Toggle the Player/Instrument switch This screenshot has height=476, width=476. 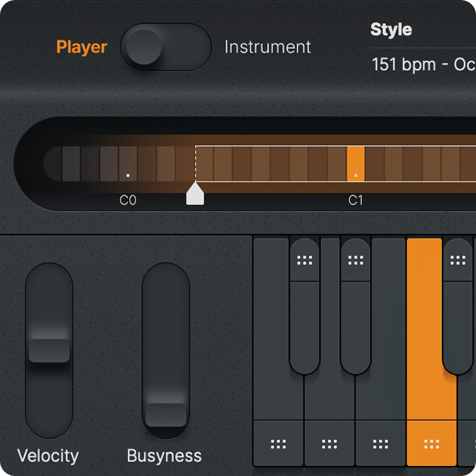click(x=166, y=47)
